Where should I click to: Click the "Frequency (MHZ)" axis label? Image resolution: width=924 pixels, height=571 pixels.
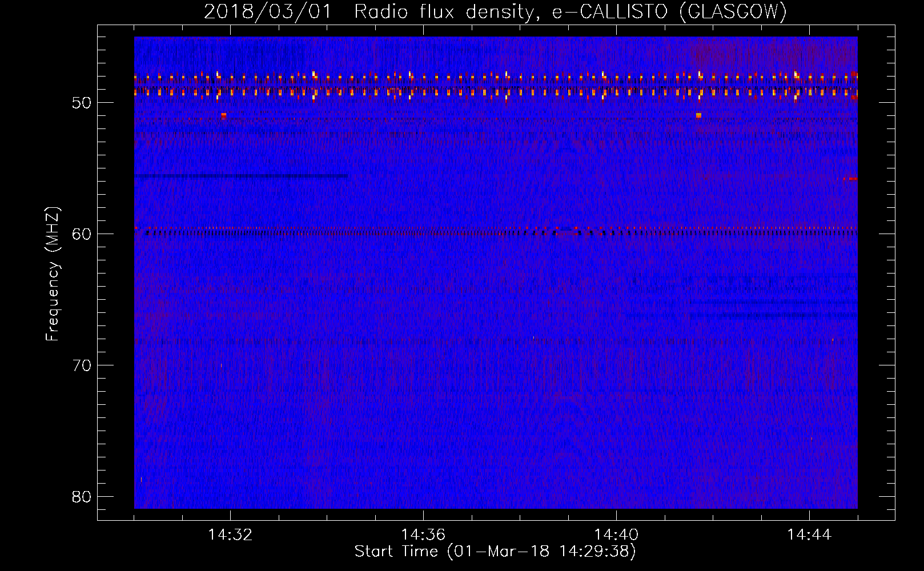(53, 274)
